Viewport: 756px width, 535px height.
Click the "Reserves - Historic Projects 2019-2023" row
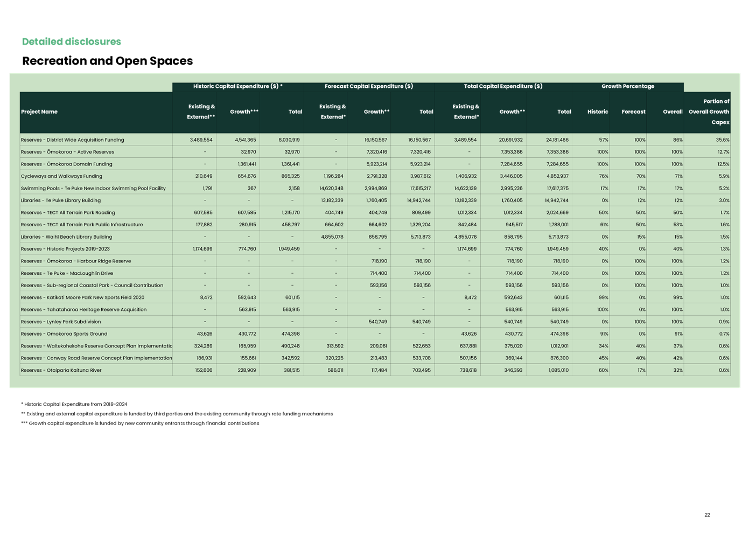65,249
